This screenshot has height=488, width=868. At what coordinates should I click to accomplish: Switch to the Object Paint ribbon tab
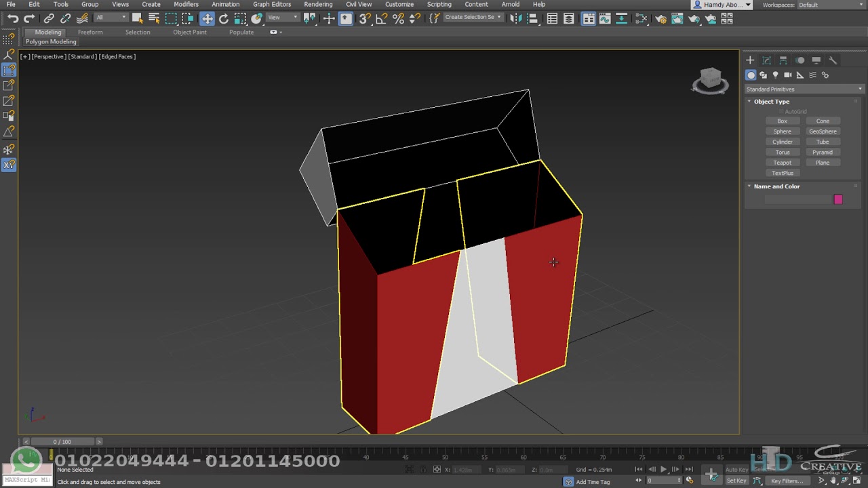click(x=190, y=32)
